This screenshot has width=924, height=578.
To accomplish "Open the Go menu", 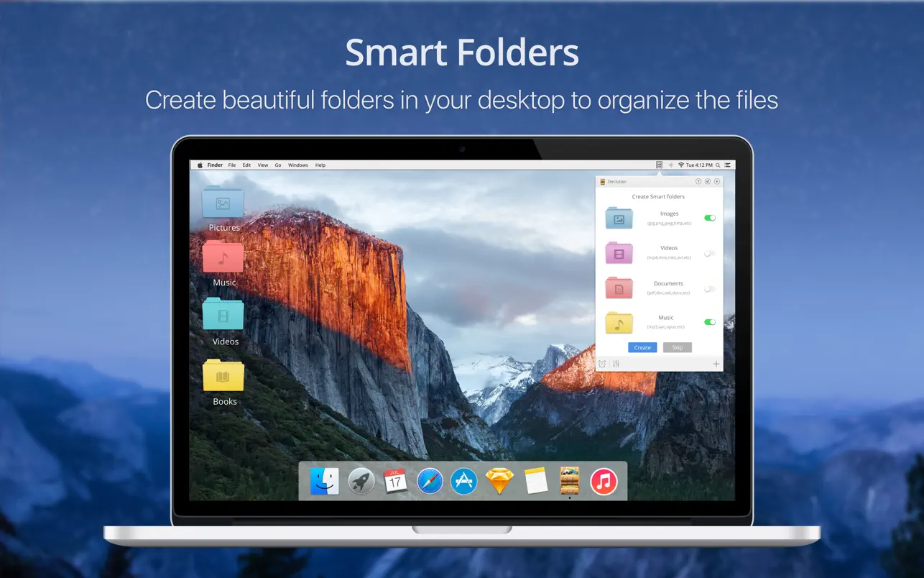I will tap(278, 165).
